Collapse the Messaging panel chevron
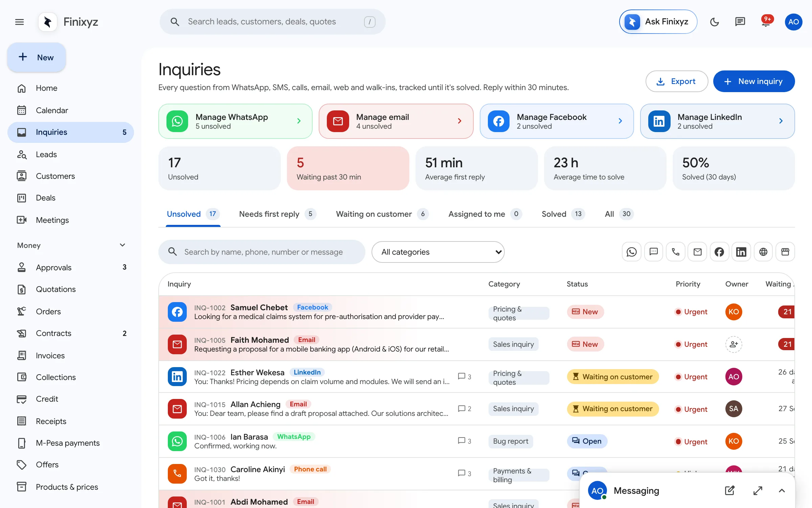This screenshot has height=508, width=812. (x=782, y=490)
